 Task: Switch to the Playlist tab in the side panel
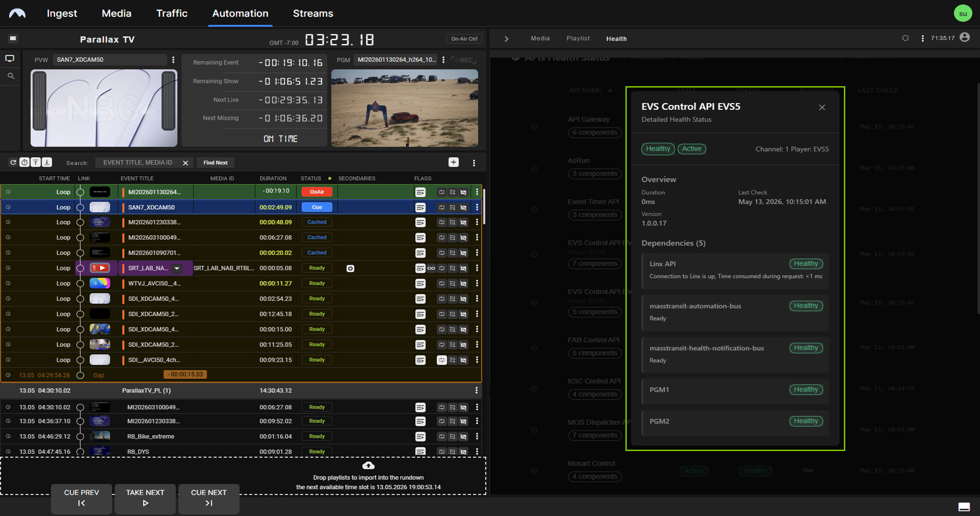pos(578,38)
